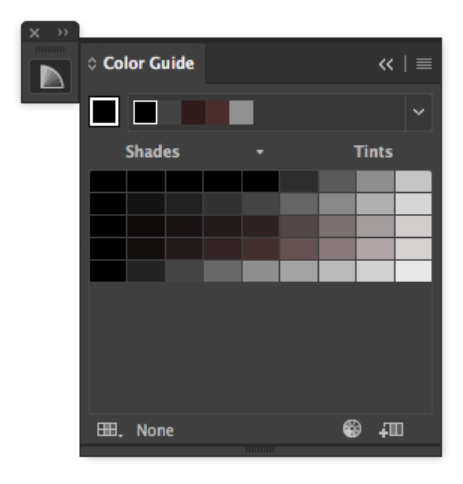The width and height of the screenshot is (463, 484).
Task: Cycle panel view via arrows beside Color Guide
Action: 92,64
